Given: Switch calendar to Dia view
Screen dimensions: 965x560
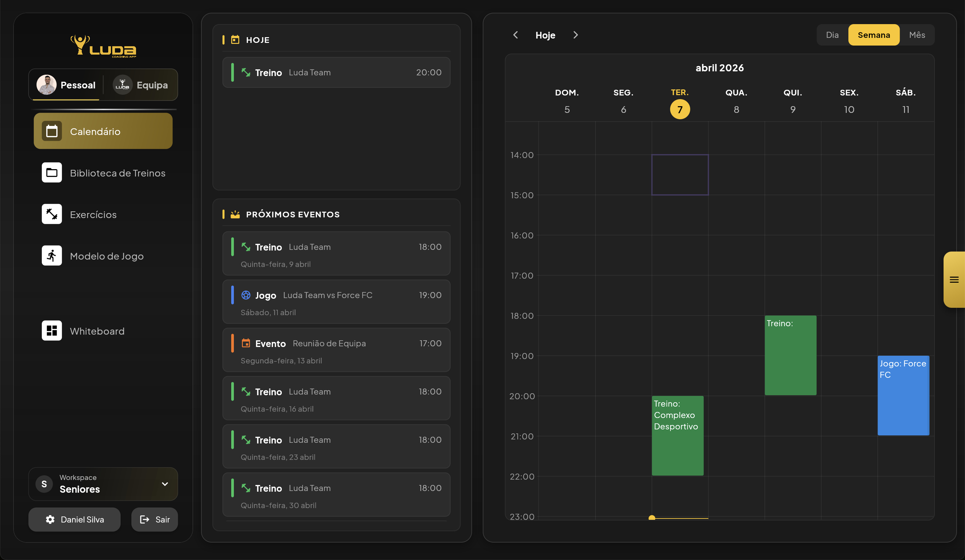Looking at the screenshot, I should (x=832, y=35).
